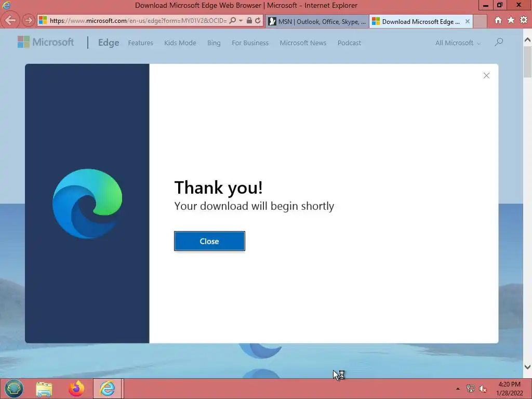This screenshot has width=532, height=399.
Task: Open the taskbar clock showing 4:20 PM
Action: point(509,389)
